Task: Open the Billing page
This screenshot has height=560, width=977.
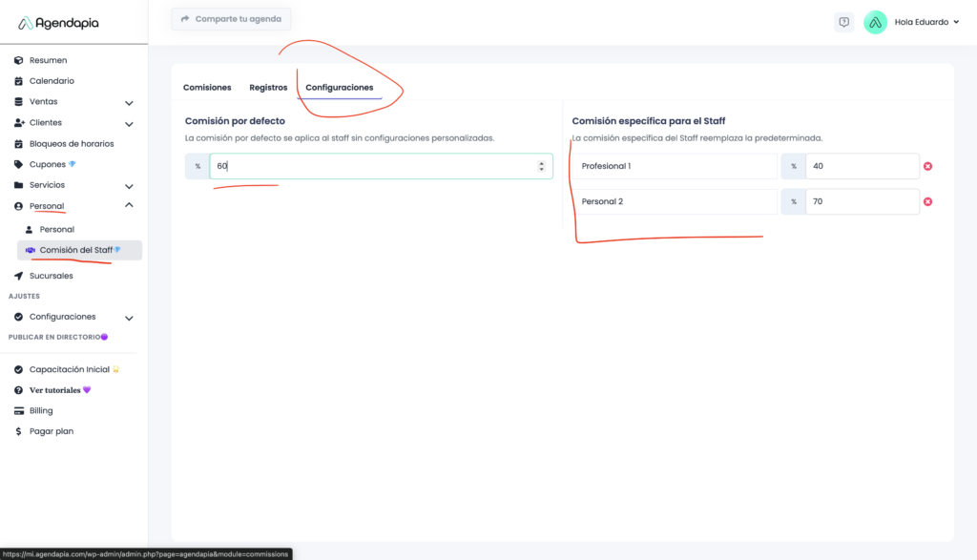Action: (41, 411)
